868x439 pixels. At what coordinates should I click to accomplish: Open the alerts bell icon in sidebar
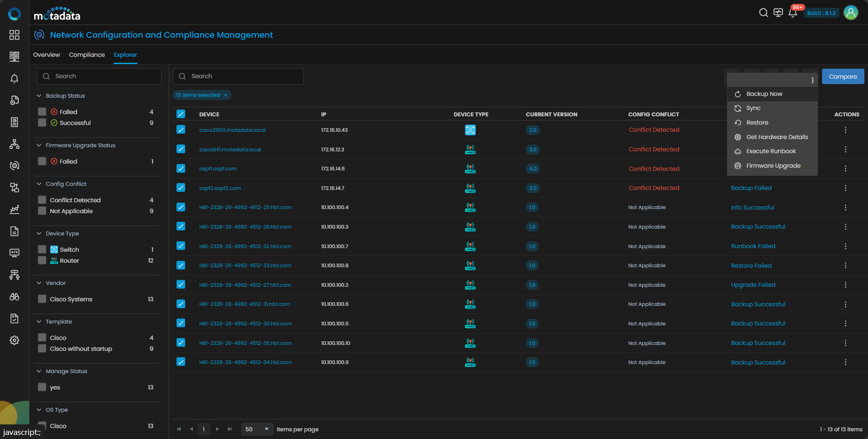(15, 79)
